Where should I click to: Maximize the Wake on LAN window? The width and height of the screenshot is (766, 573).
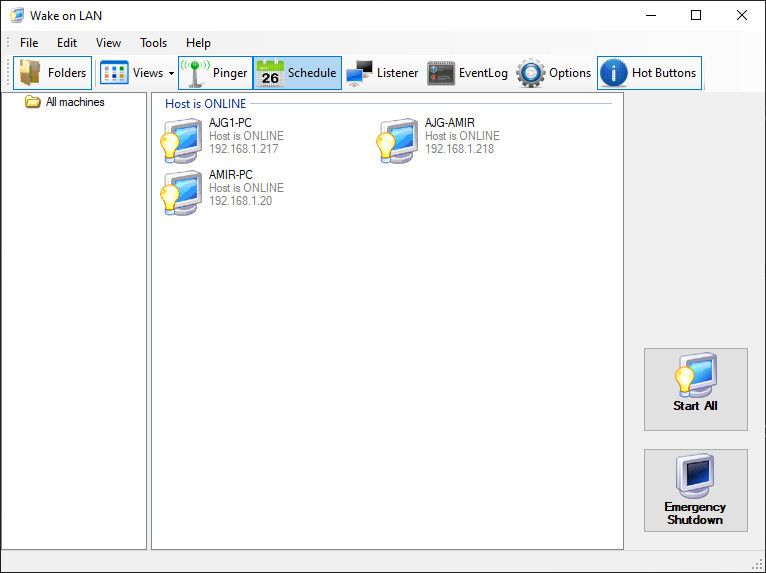696,15
